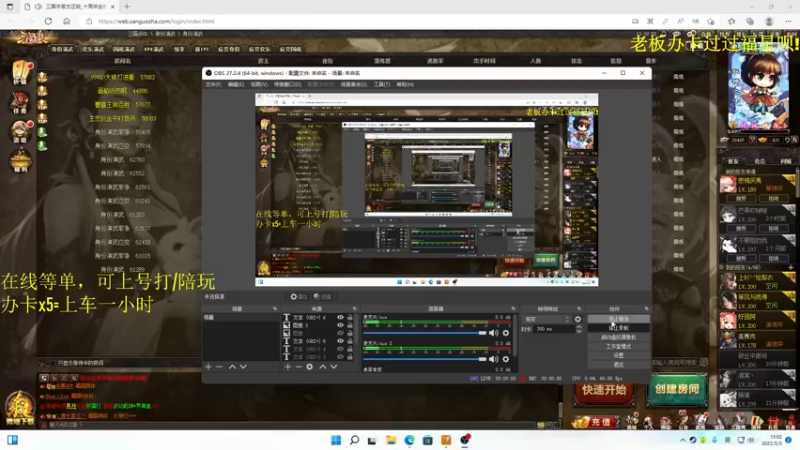Click the lantern icon in the game sidebar
This screenshot has height=450, width=800.
[22, 73]
